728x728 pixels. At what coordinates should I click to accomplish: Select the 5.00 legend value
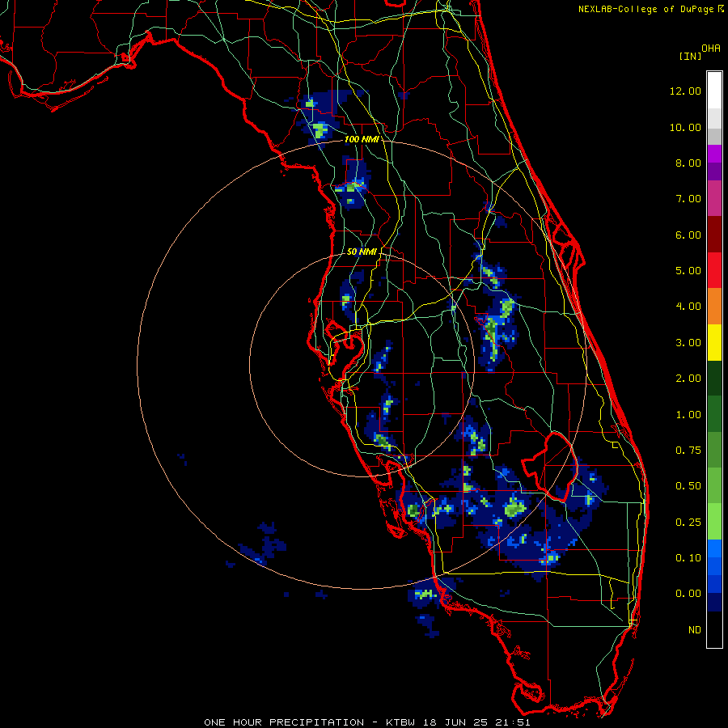click(688, 271)
